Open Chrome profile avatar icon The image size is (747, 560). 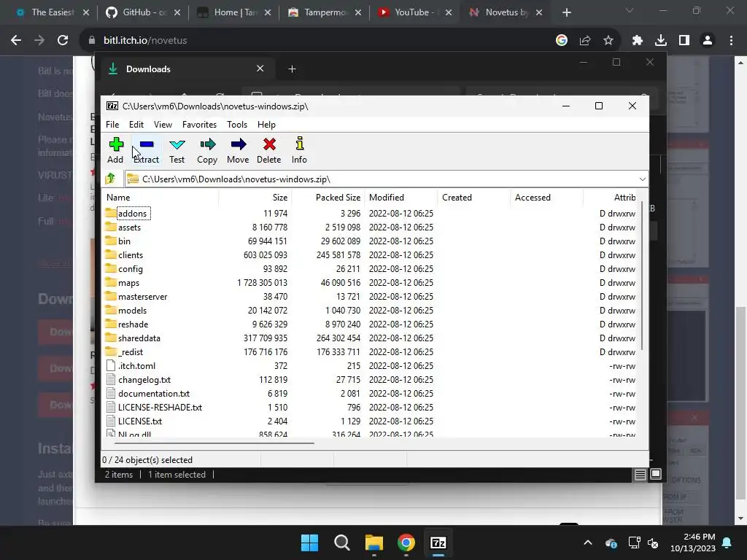point(708,41)
